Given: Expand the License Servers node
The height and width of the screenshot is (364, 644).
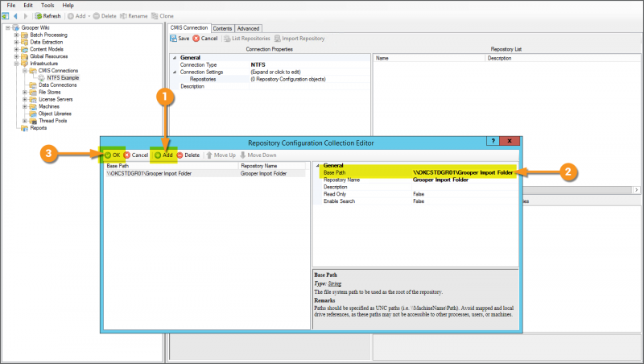Looking at the screenshot, I should point(25,99).
